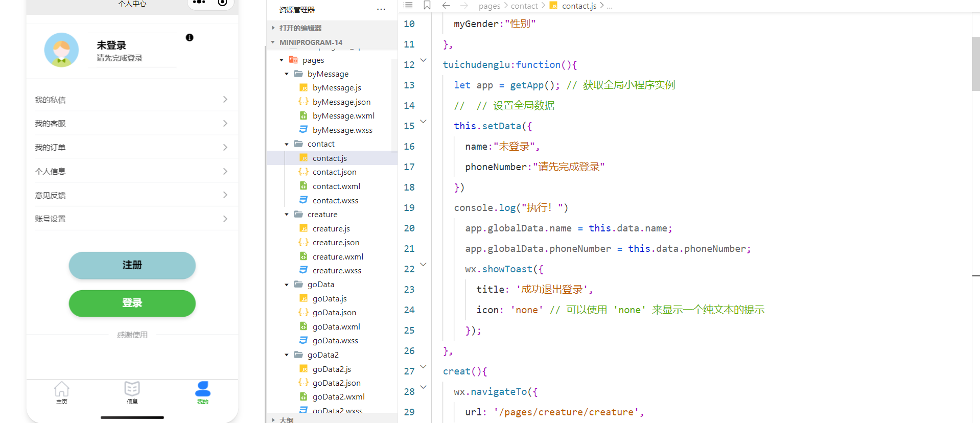Open goData.json file
The height and width of the screenshot is (423, 980).
click(x=334, y=313)
